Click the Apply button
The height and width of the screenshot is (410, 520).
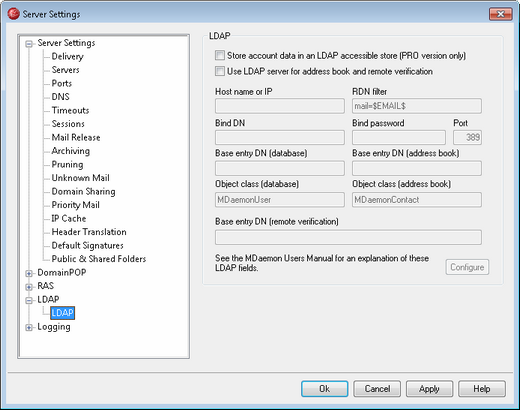coord(429,389)
